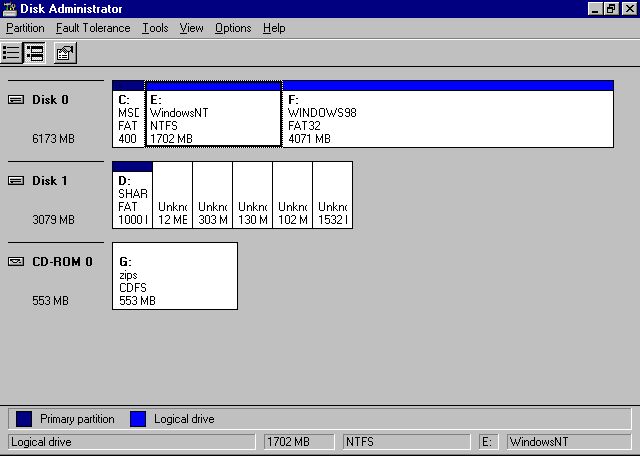The width and height of the screenshot is (640, 456).
Task: Click the Disk 1 drive icon
Action: (16, 181)
